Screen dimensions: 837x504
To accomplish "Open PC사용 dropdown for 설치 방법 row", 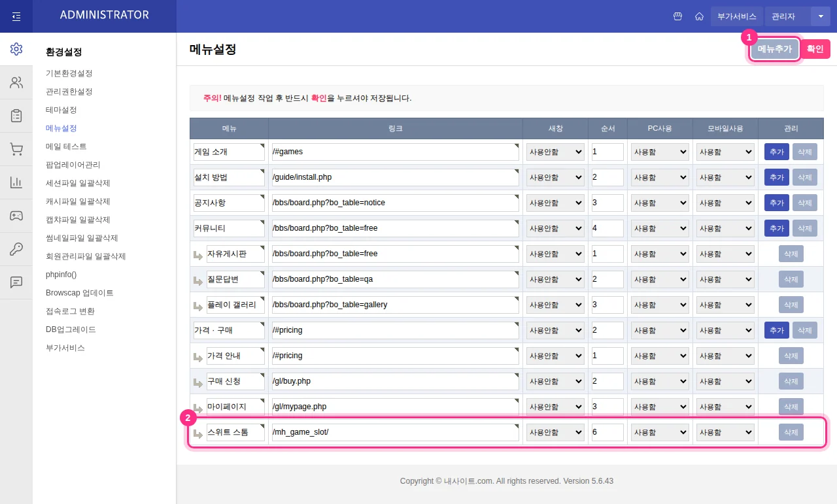I will pos(660,177).
